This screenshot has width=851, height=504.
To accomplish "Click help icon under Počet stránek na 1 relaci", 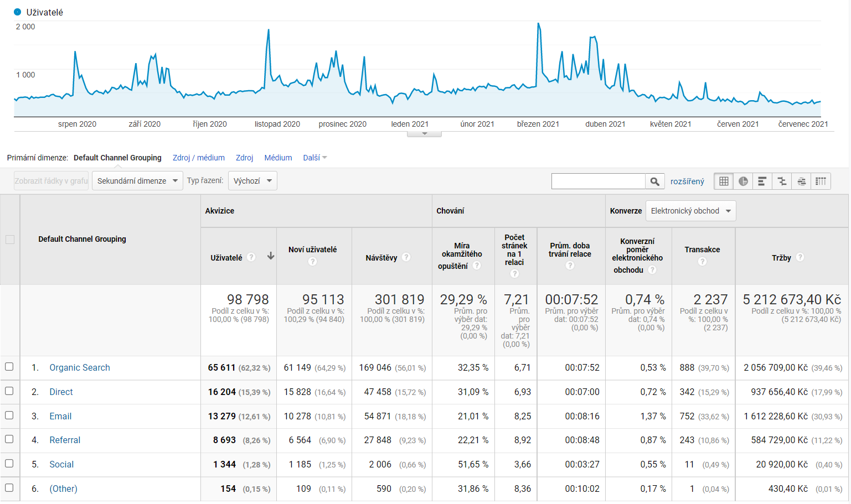I will (514, 273).
